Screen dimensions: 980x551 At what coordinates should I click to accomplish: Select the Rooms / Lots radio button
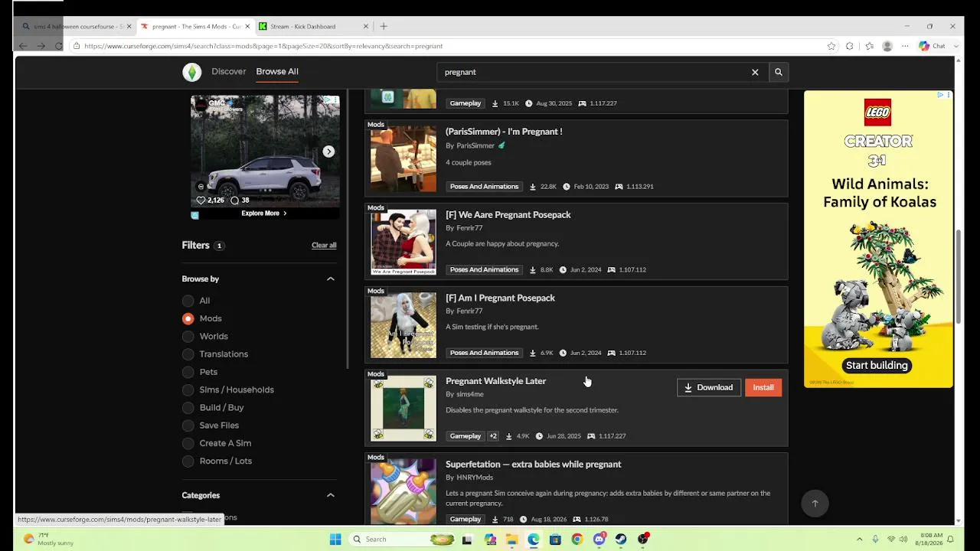tap(188, 461)
